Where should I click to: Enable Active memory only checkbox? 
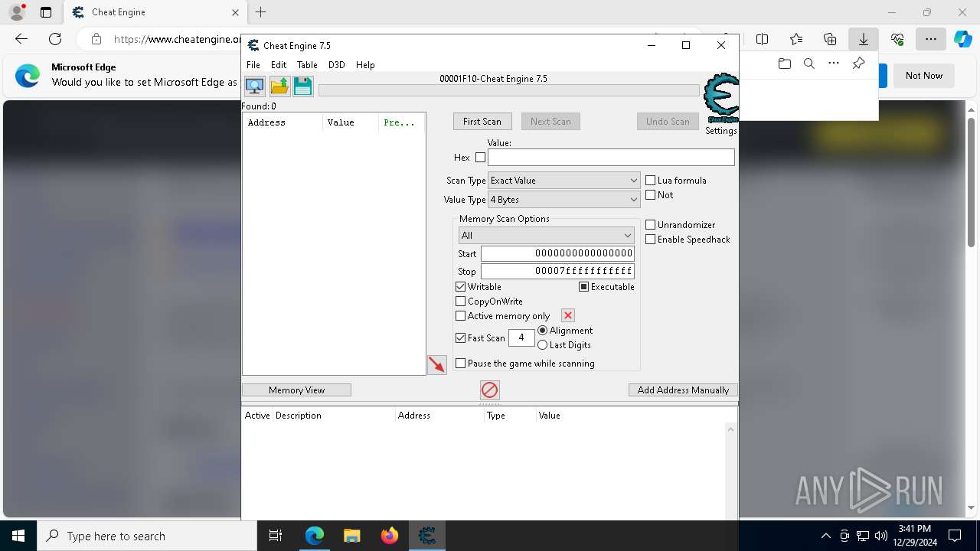click(x=461, y=316)
